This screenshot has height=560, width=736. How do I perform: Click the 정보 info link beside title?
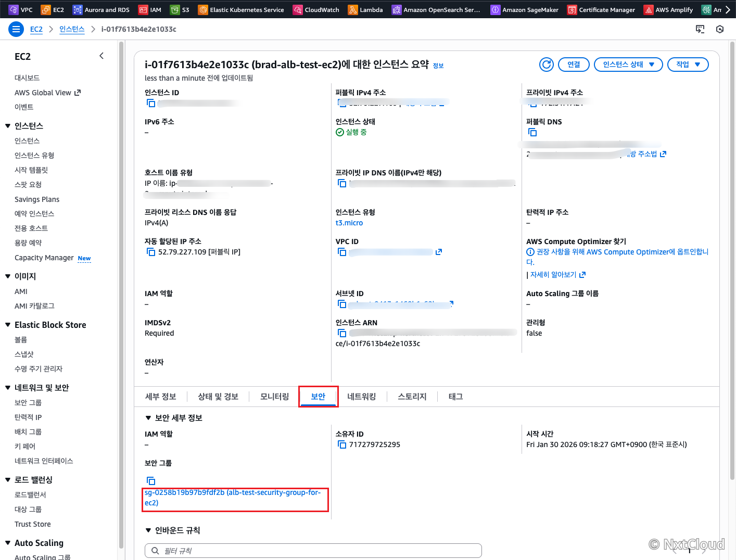(438, 66)
